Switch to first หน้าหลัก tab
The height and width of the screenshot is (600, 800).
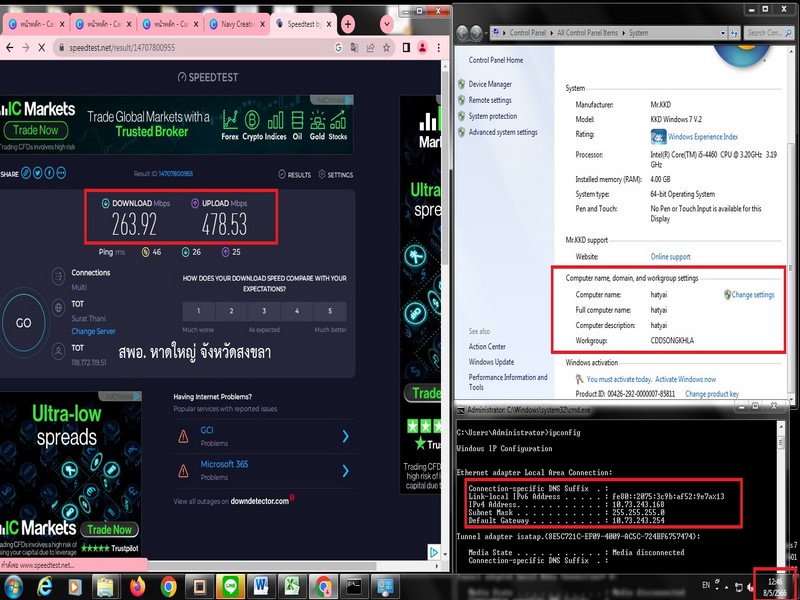click(35, 24)
